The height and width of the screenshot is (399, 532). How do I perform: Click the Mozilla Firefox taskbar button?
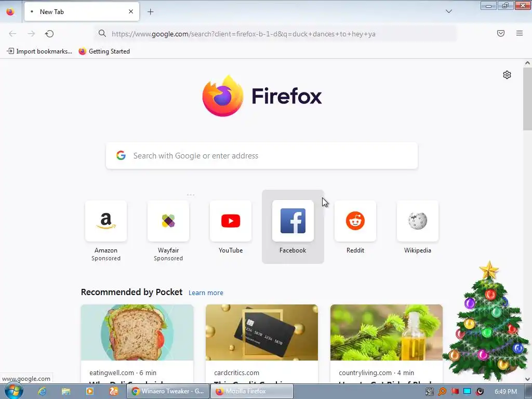(252, 391)
